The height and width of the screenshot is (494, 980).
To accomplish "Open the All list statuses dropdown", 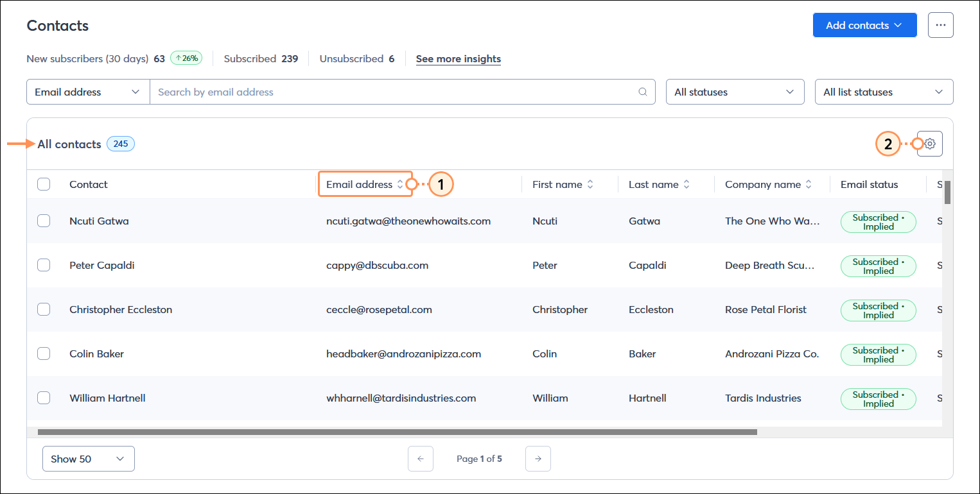I will pyautogui.click(x=884, y=92).
